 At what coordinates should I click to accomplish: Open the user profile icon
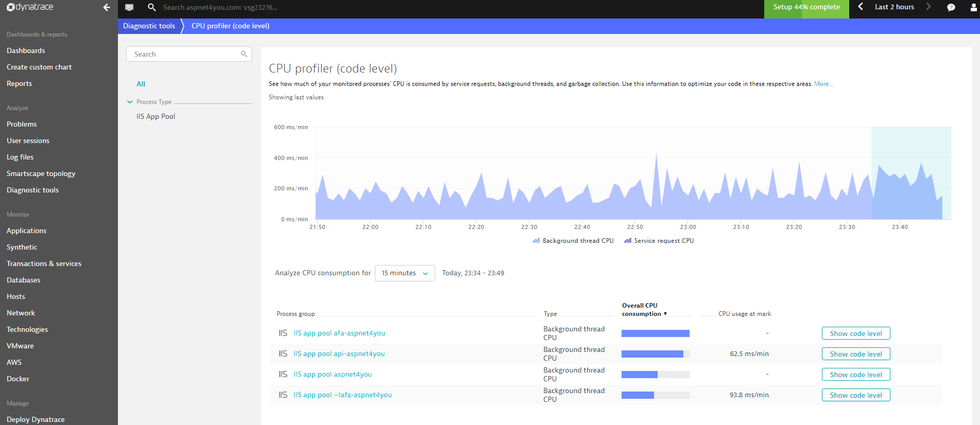pyautogui.click(x=974, y=7)
